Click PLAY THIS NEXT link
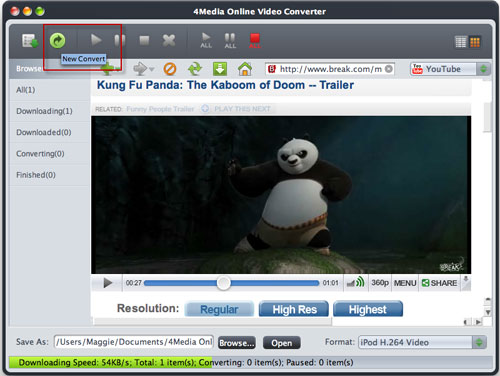500x376 pixels. tap(242, 109)
